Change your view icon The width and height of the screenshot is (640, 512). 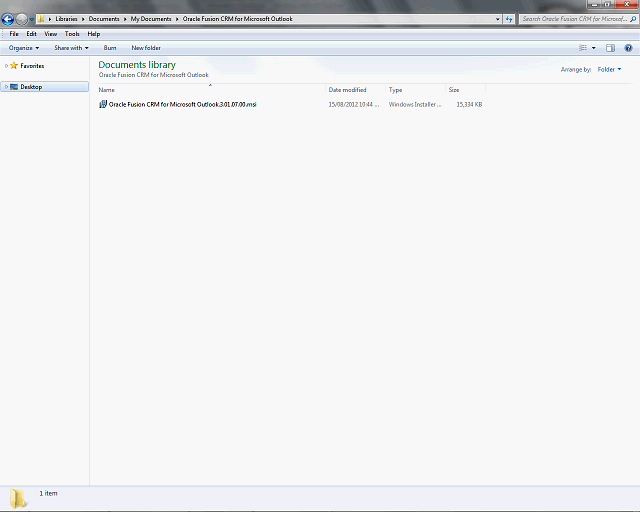583,48
